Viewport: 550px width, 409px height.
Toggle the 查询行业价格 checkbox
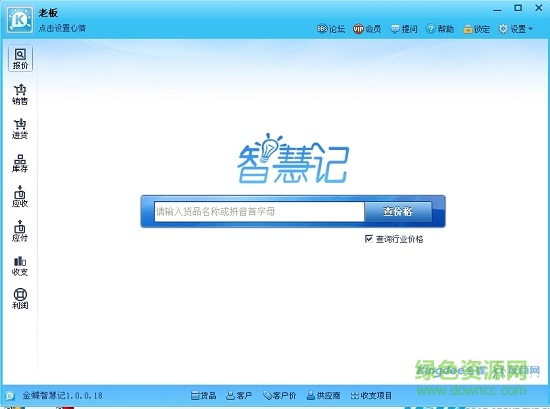[x=369, y=239]
